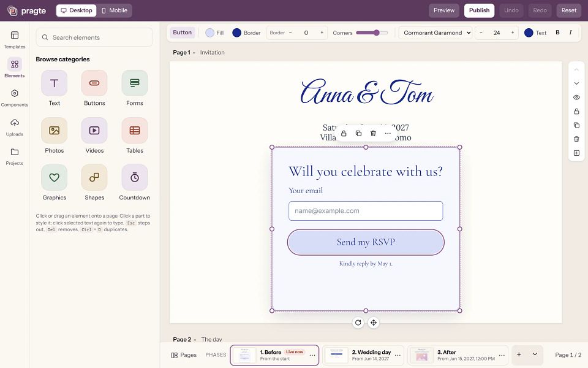Choose the Shapes element category
The image size is (588, 368).
94,183
